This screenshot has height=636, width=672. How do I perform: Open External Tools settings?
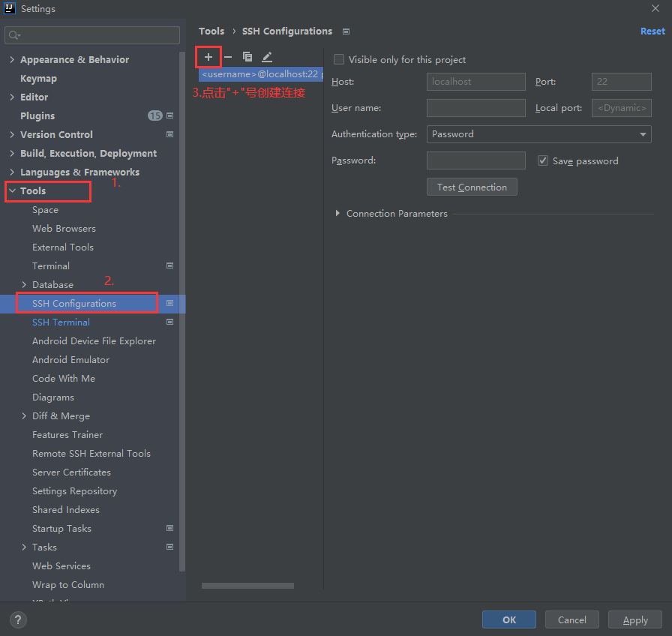(63, 247)
